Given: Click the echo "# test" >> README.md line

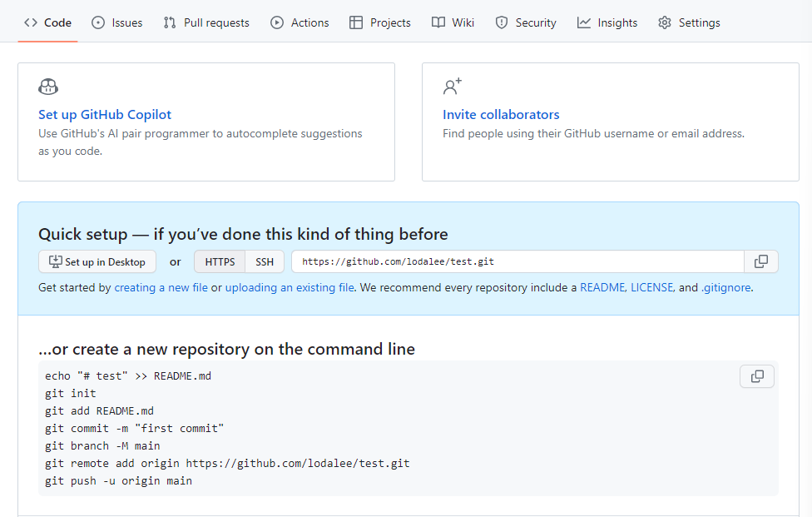Looking at the screenshot, I should pos(128,376).
